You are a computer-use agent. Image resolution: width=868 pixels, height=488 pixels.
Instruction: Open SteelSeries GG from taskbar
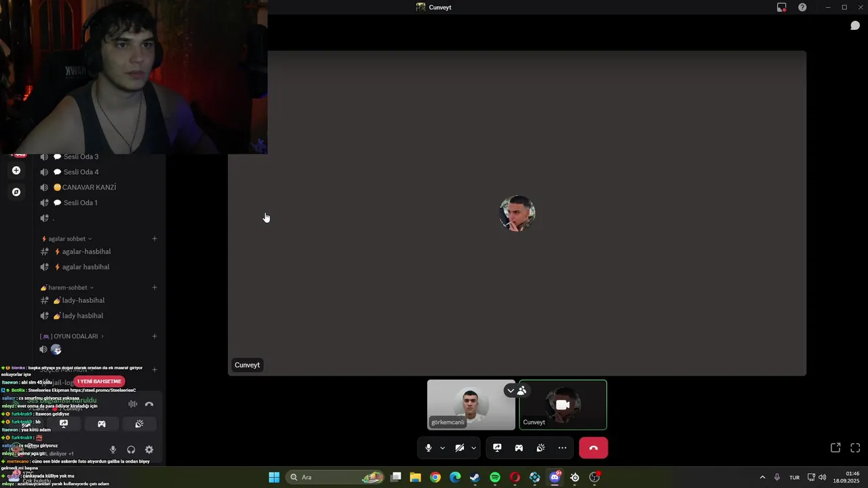pos(575,477)
